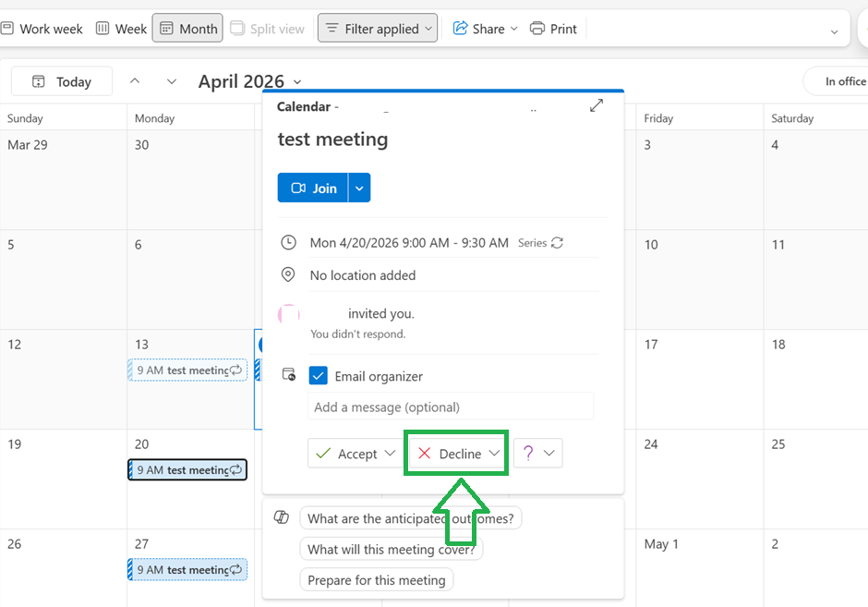Click the Series recurrence icon
This screenshot has height=607, width=868.
[x=557, y=243]
